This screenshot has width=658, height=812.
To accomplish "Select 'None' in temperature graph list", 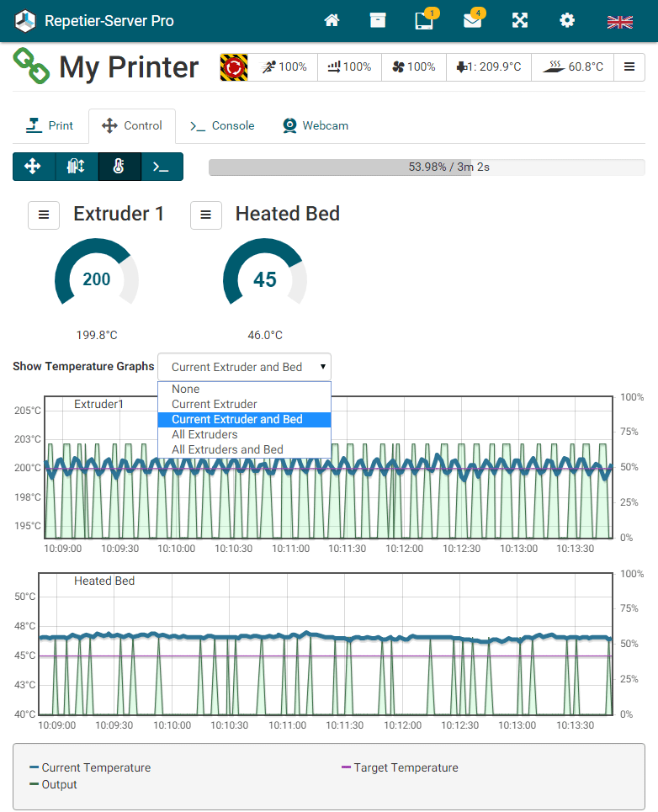I will point(186,389).
